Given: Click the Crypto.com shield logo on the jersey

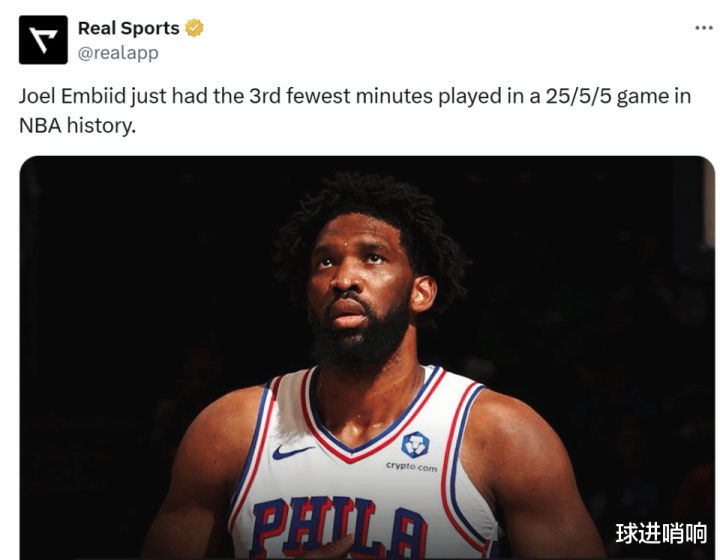Looking at the screenshot, I should pyautogui.click(x=414, y=445).
